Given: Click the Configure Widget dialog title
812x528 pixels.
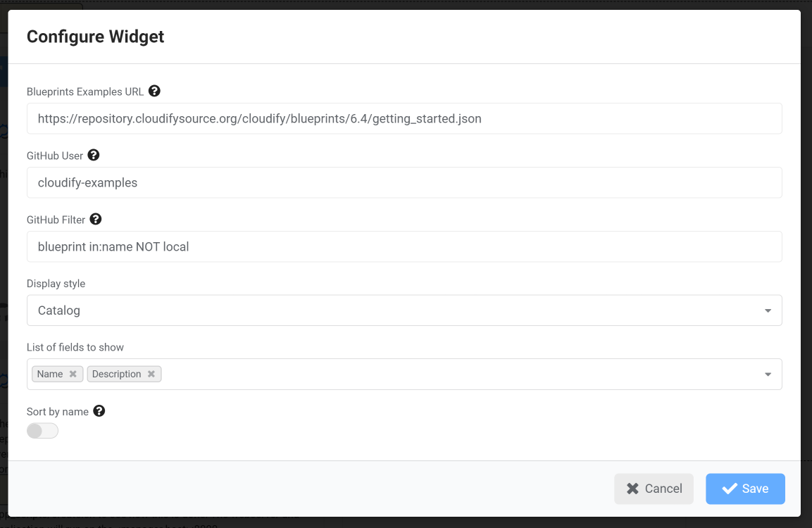Looking at the screenshot, I should pyautogui.click(x=95, y=37).
